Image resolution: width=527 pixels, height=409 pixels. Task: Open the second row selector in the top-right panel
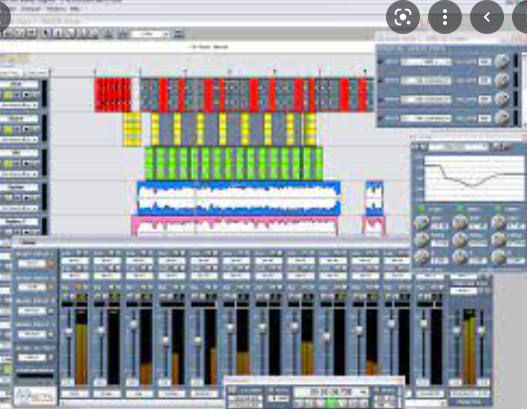coord(426,81)
